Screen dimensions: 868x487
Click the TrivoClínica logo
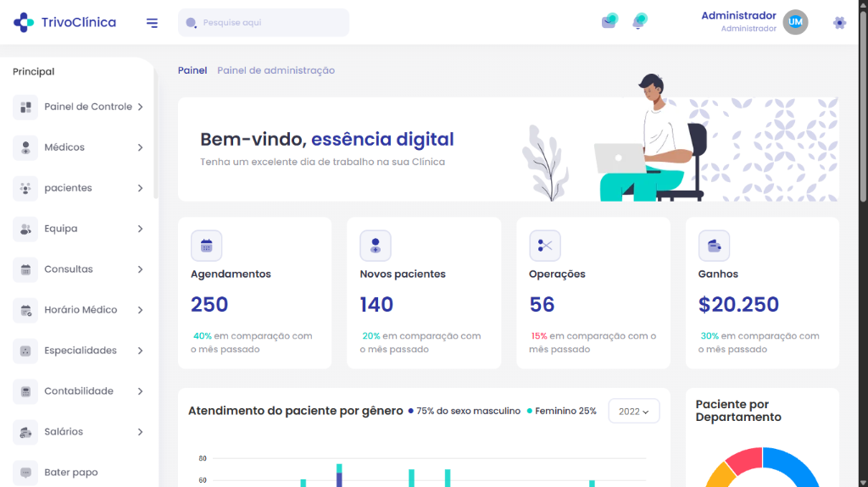tap(64, 22)
